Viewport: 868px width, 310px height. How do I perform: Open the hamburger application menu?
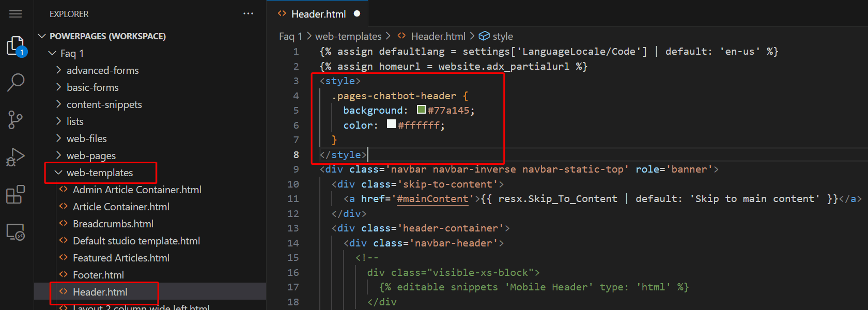[x=16, y=14]
